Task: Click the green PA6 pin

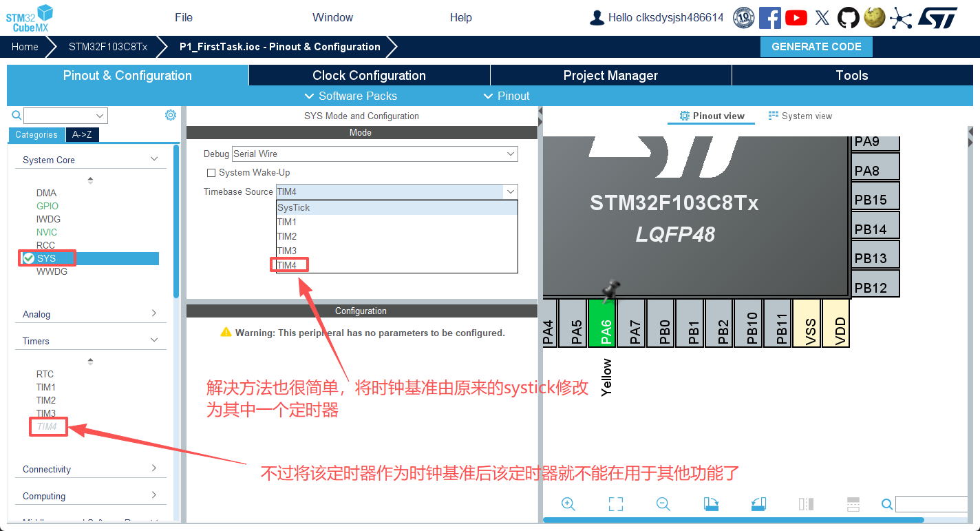Action: click(602, 323)
